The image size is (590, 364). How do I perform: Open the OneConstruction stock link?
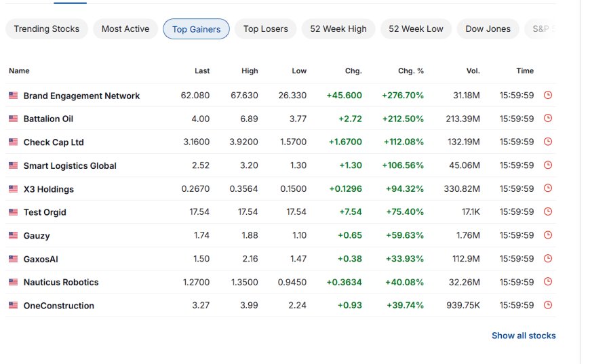59,305
